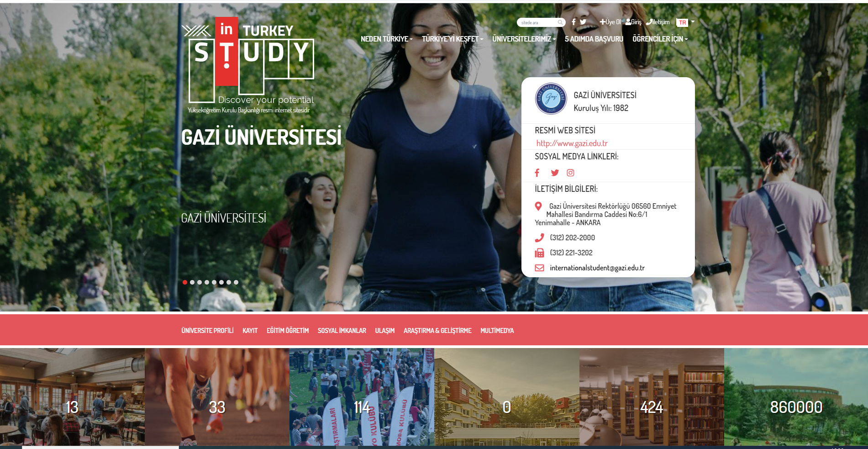
Task: Click the Üye Ol sign-up link
Action: click(x=610, y=22)
